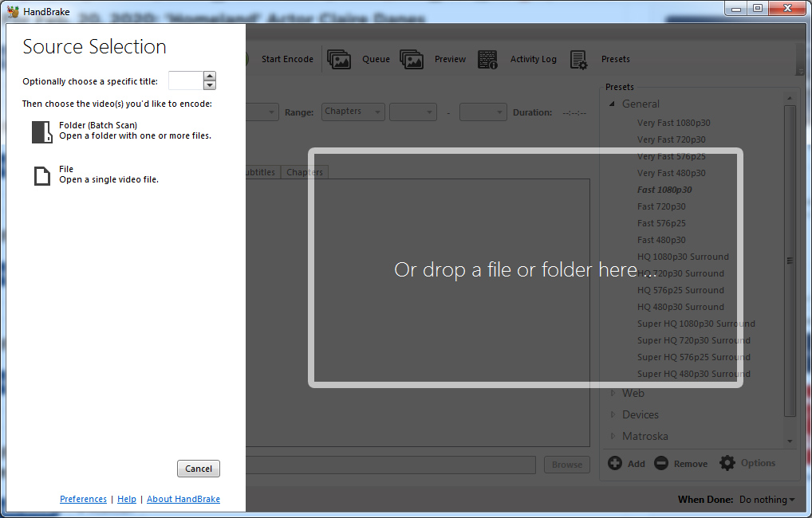Select the Fast 1080p30 preset
The image size is (812, 518).
[x=664, y=190]
